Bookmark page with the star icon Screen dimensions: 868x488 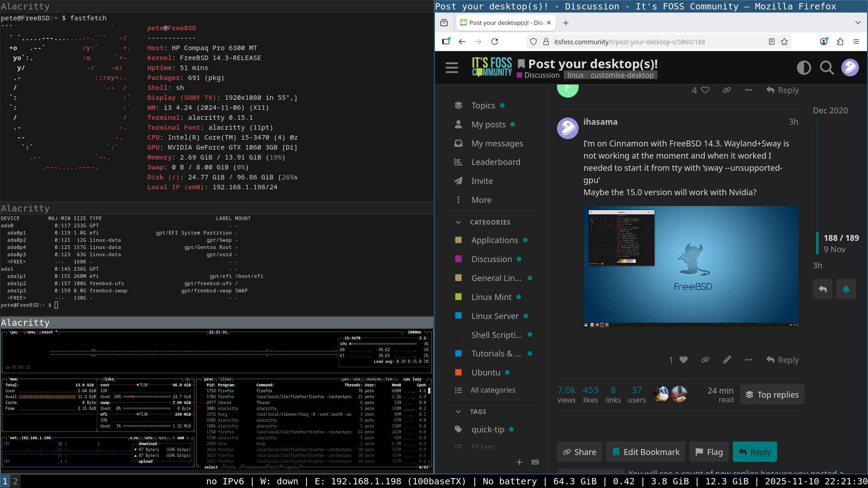point(784,42)
